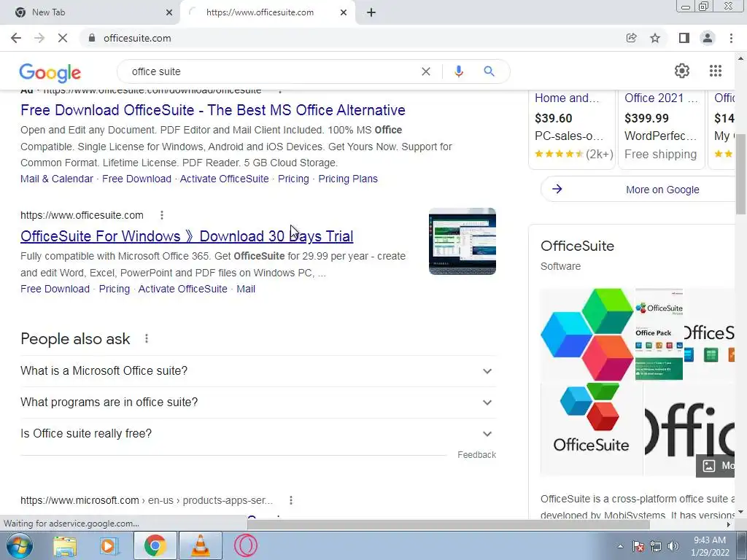This screenshot has height=560, width=747.
Task: Open options for the microsoft.com result
Action: coord(290,500)
